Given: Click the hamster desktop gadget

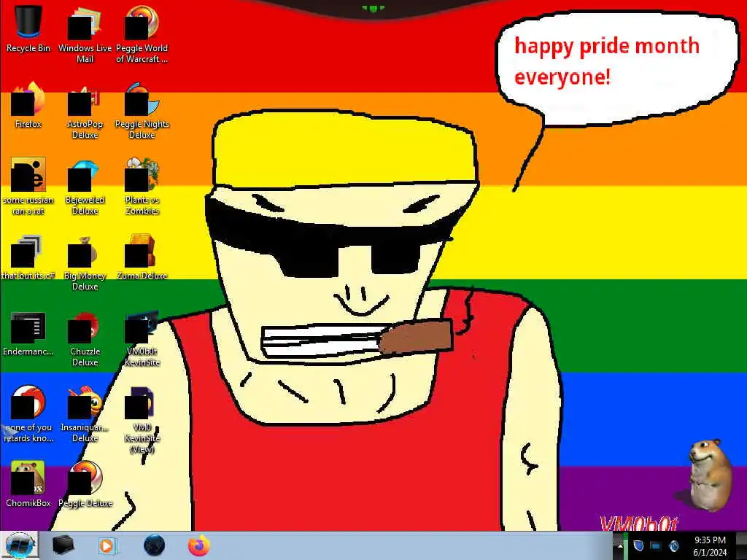Looking at the screenshot, I should click(x=710, y=474).
